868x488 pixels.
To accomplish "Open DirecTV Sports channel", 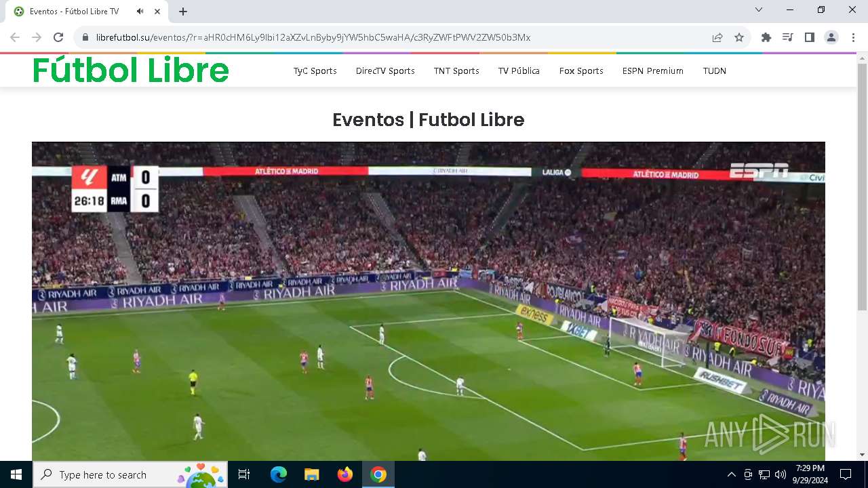I will point(385,70).
